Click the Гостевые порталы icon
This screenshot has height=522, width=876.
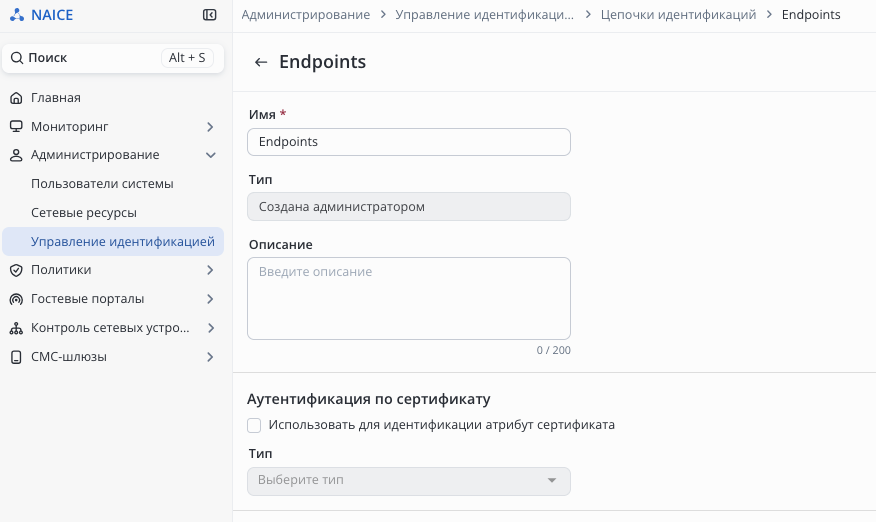(16, 299)
